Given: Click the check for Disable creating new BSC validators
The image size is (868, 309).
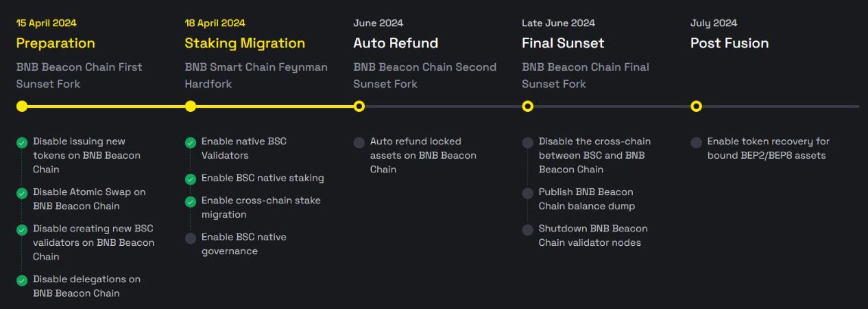Looking at the screenshot, I should point(22,230).
